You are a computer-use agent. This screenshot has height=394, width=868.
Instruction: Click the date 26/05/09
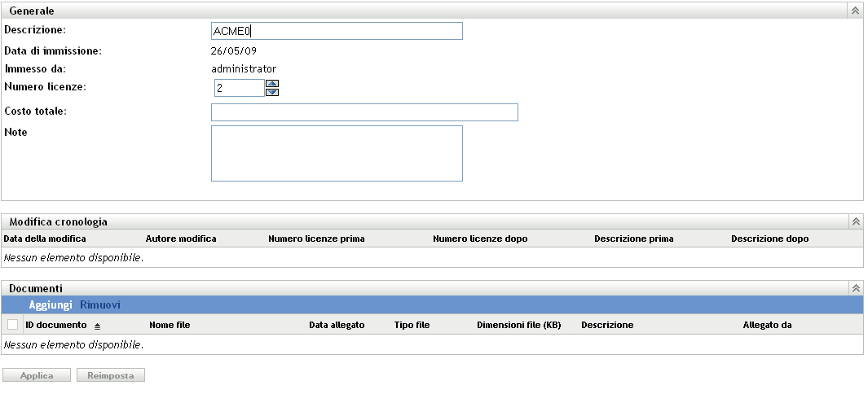point(234,50)
